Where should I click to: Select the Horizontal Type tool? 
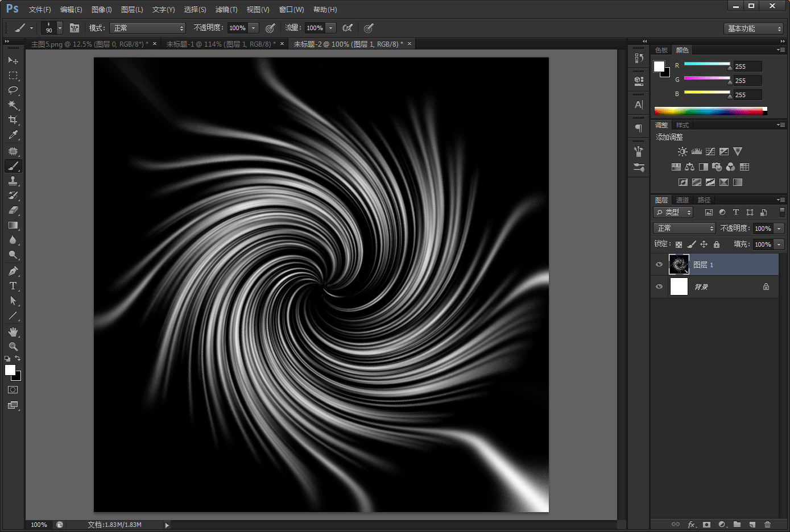point(13,286)
